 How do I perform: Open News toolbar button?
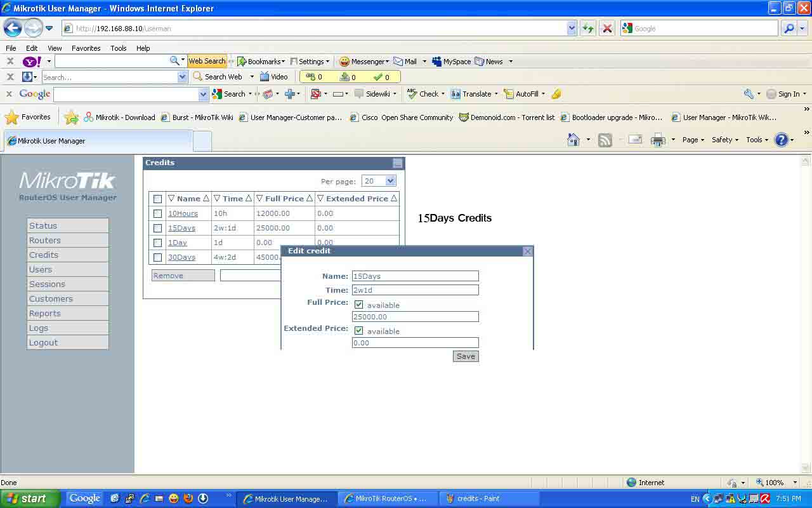tap(489, 62)
